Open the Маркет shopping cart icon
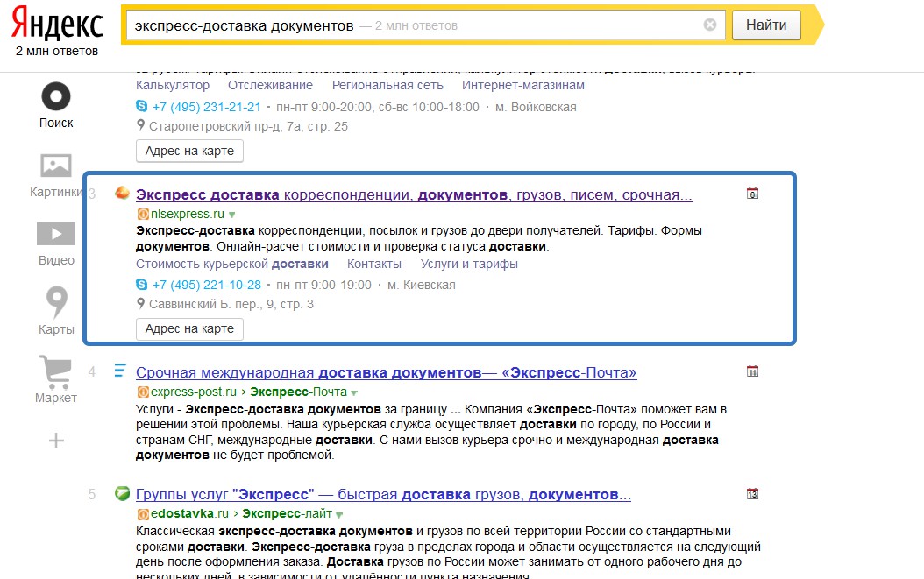924x579 pixels. pos(55,371)
